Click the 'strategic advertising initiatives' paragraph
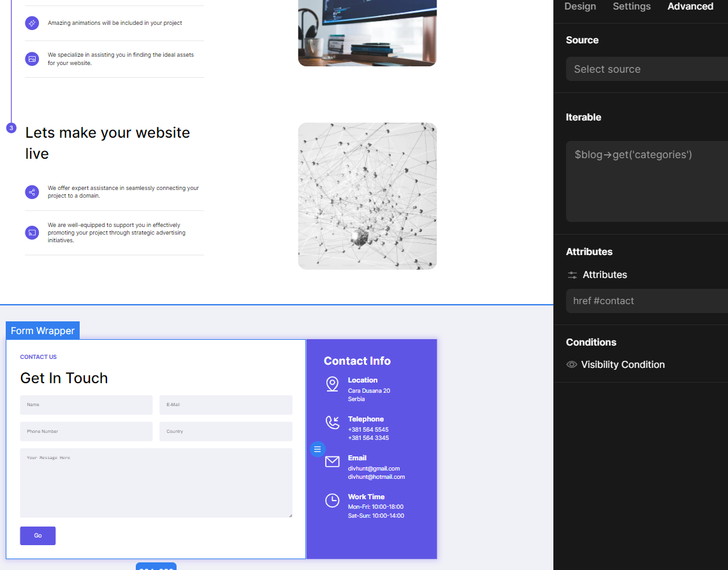Image resolution: width=728 pixels, height=570 pixels. point(117,232)
